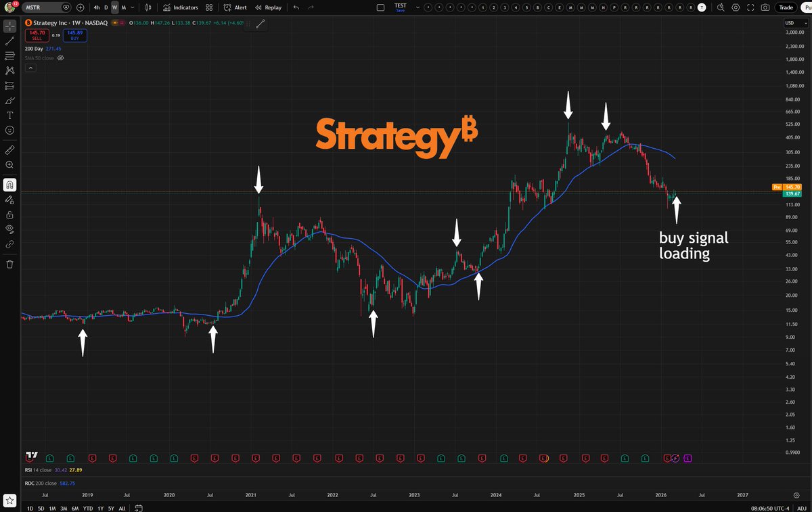The width and height of the screenshot is (812, 512).
Task: Click the Trade button
Action: [786, 7]
